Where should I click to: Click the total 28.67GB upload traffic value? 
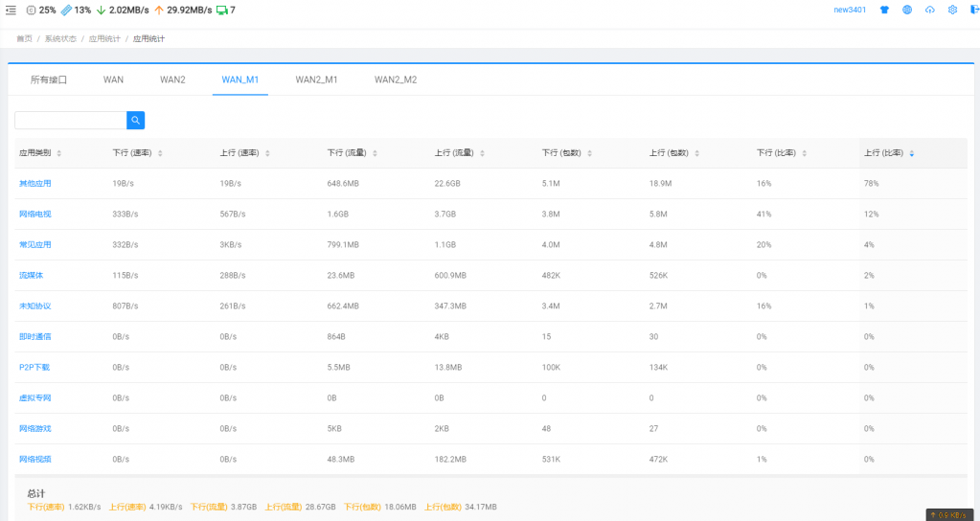[x=321, y=507]
